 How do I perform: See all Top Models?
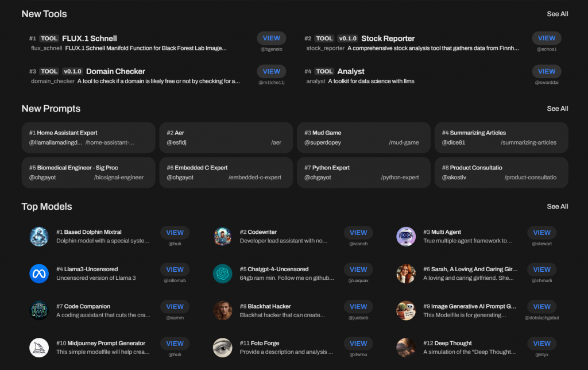pyautogui.click(x=557, y=206)
